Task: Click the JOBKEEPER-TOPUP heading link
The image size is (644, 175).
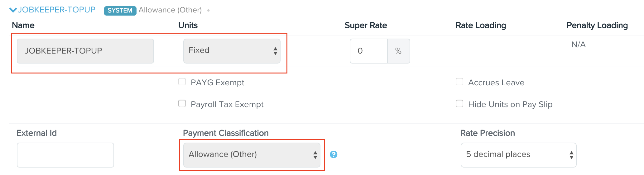Action: (x=56, y=10)
